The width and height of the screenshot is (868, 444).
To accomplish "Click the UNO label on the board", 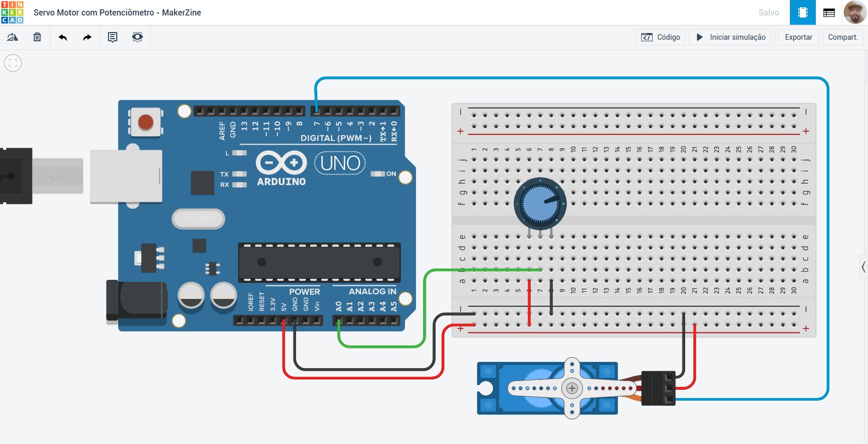I will pyautogui.click(x=340, y=163).
